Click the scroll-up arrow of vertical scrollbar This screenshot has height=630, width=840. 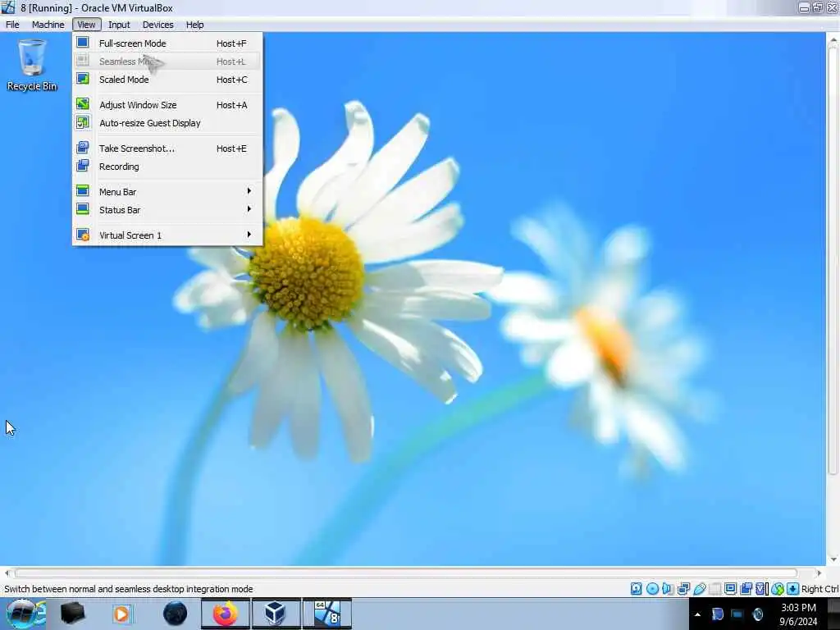tap(833, 39)
